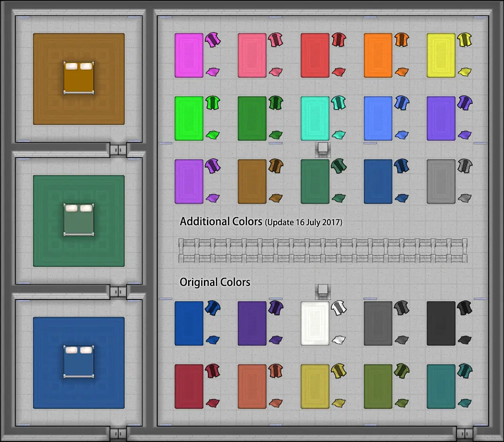This screenshot has width=504, height=442.
Task: Click the black carpet swatch
Action: coord(441,323)
